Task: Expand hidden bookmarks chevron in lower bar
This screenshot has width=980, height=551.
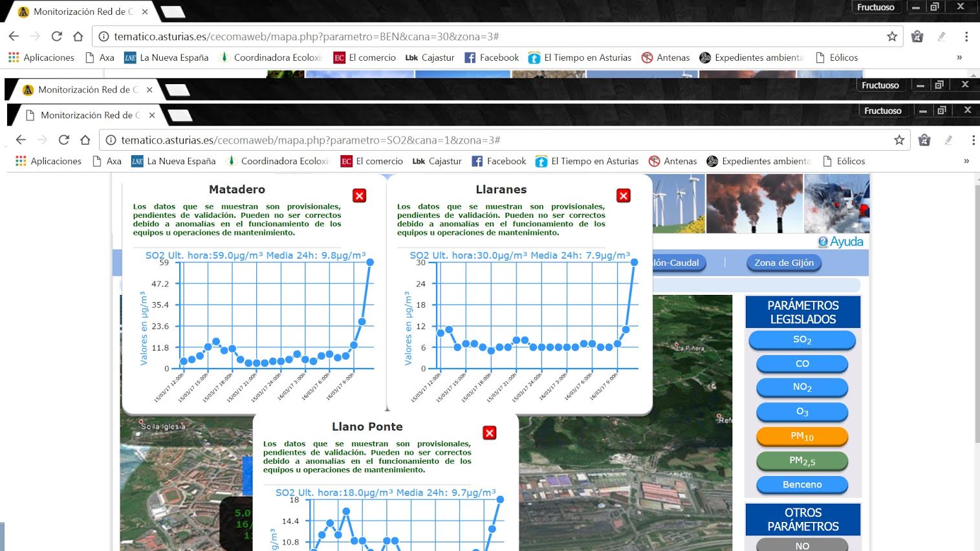Action: 966,161
